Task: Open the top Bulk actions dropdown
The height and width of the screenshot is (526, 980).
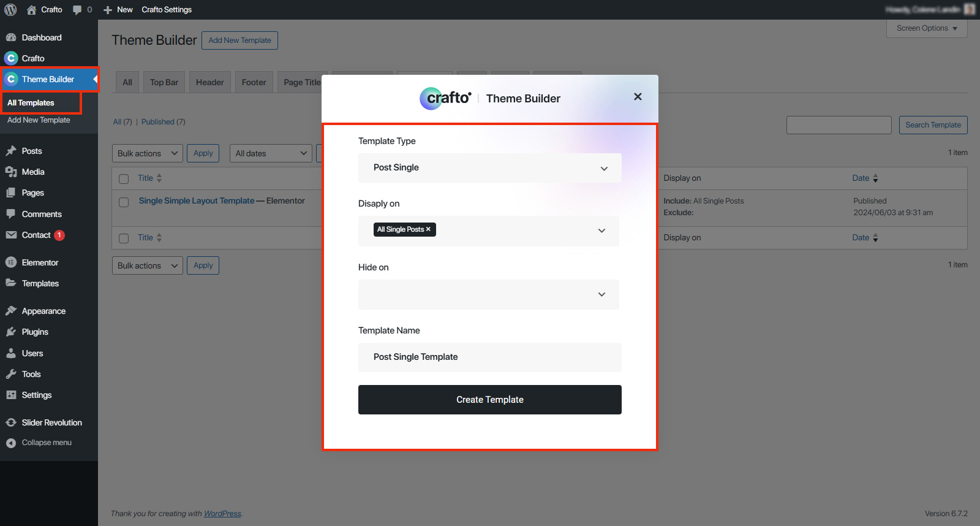Action: click(x=148, y=153)
